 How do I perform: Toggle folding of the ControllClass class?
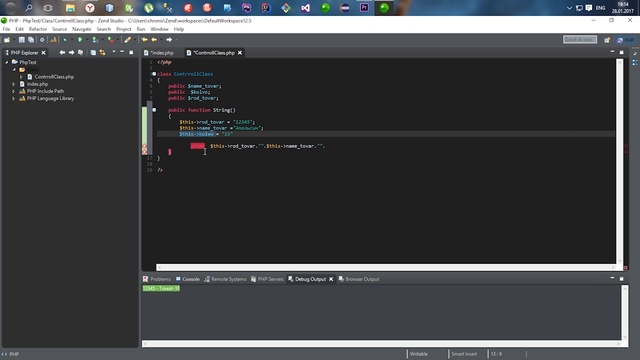coord(154,74)
